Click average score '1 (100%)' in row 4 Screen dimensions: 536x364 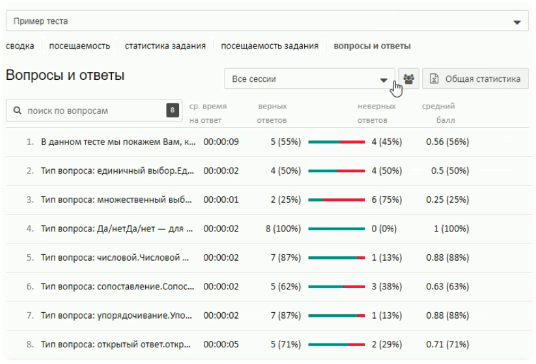451,229
